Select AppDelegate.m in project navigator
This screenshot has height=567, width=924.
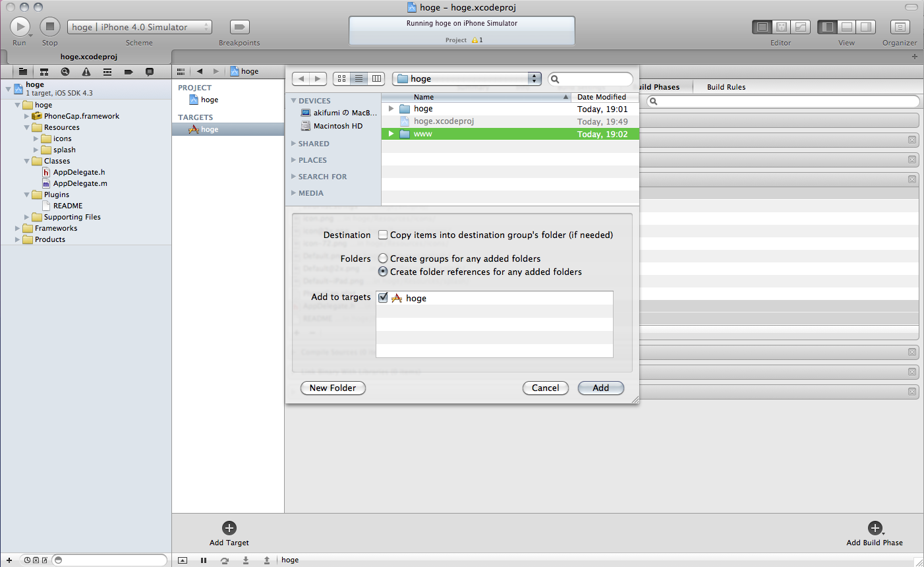tap(80, 183)
